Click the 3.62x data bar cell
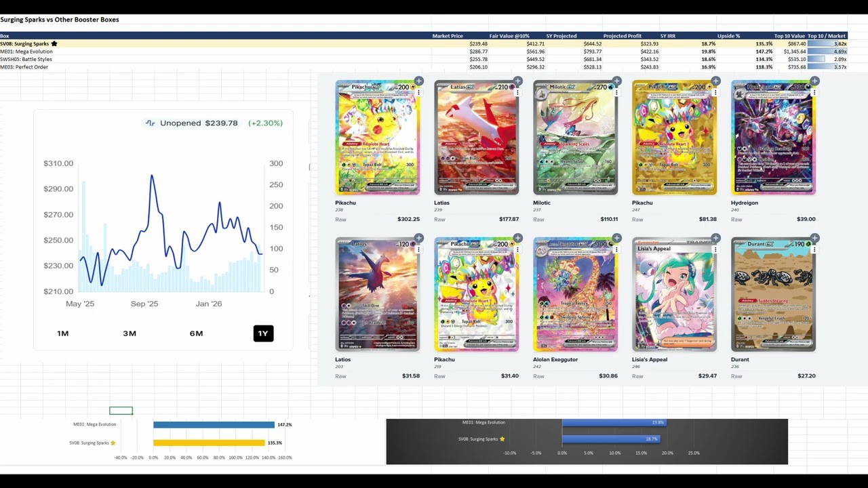This screenshot has height=488, width=868. [x=827, y=43]
